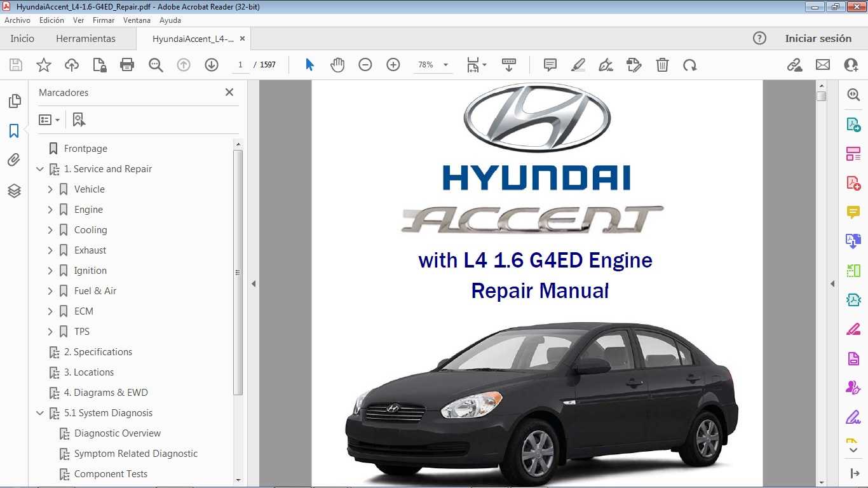Open the Edición menu
The image size is (868, 488).
point(51,20)
